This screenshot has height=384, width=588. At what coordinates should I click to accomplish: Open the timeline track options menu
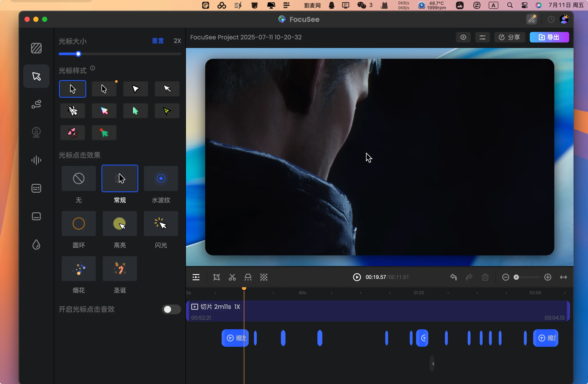point(196,277)
